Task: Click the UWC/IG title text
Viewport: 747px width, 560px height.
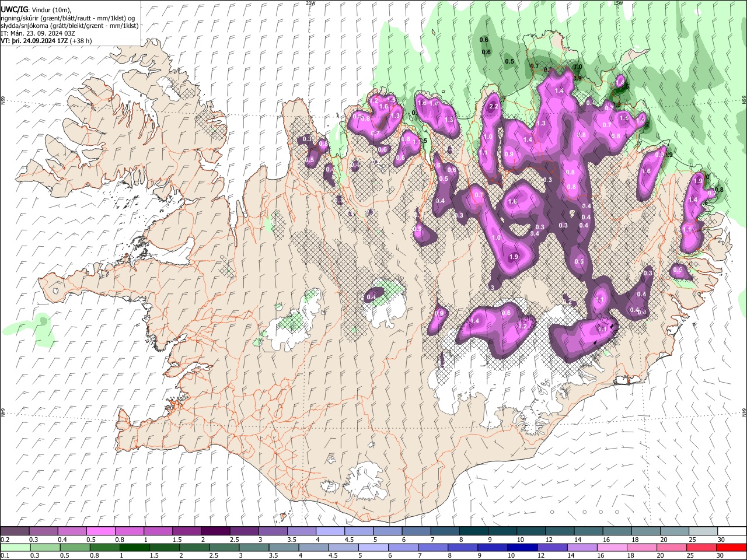Action: 14,10
